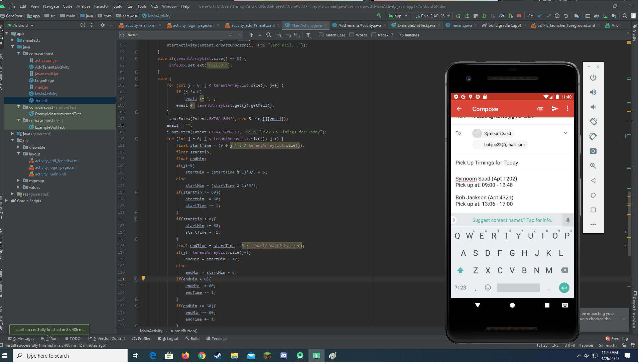Open the Refactor menu
The width and height of the screenshot is (642, 364).
point(102,6)
